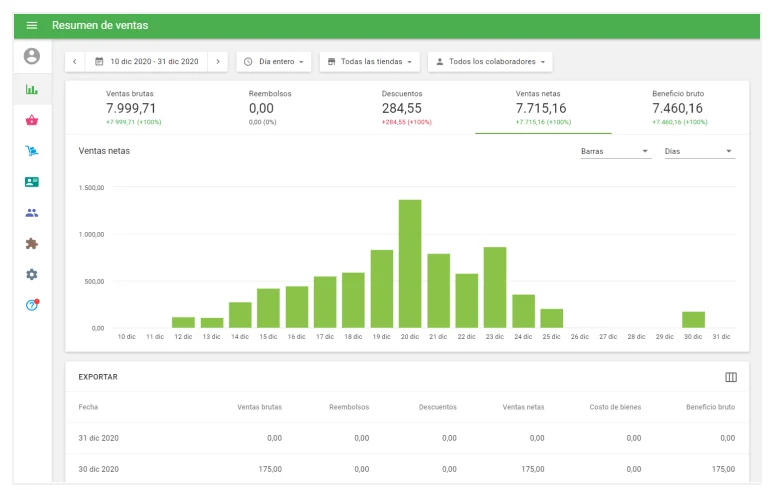Select the Beneficio bruto summary tab

680,108
